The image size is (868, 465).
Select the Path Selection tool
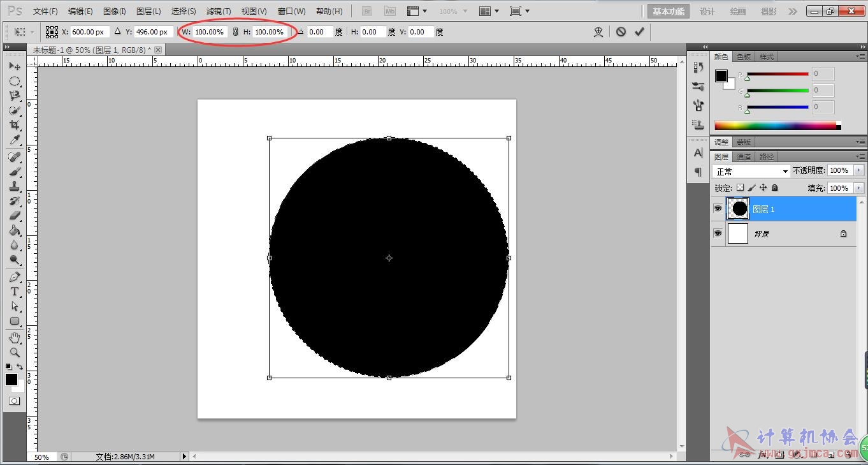click(x=14, y=306)
